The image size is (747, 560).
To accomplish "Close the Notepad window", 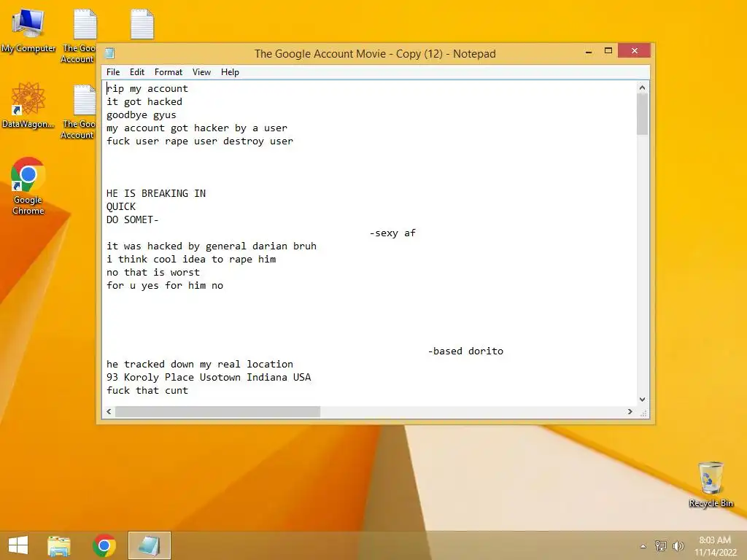I will click(634, 51).
